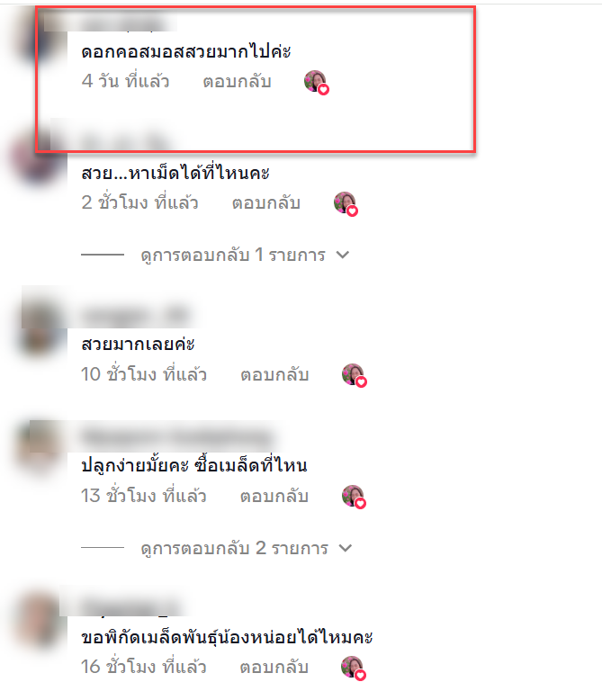Click creator-liked avatar on the 10 ชั่วโมง comment
Image resolution: width=602 pixels, height=700 pixels.
click(355, 375)
